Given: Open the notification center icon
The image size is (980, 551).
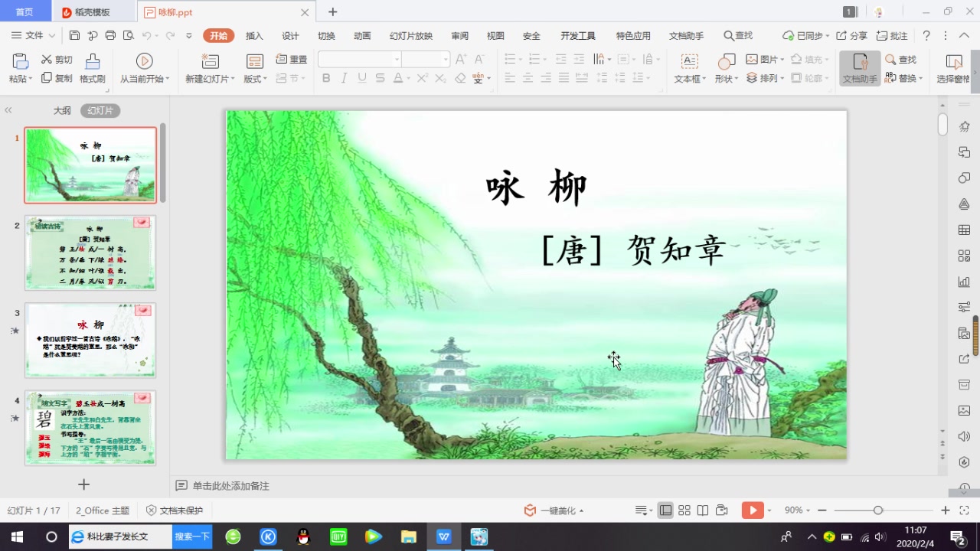Looking at the screenshot, I should pos(957,536).
